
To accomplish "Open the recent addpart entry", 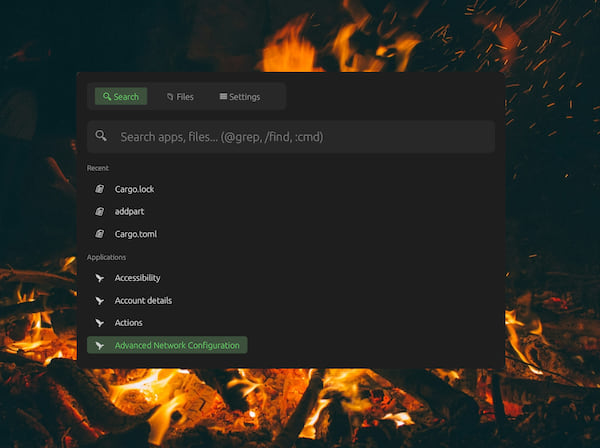I will [x=130, y=211].
